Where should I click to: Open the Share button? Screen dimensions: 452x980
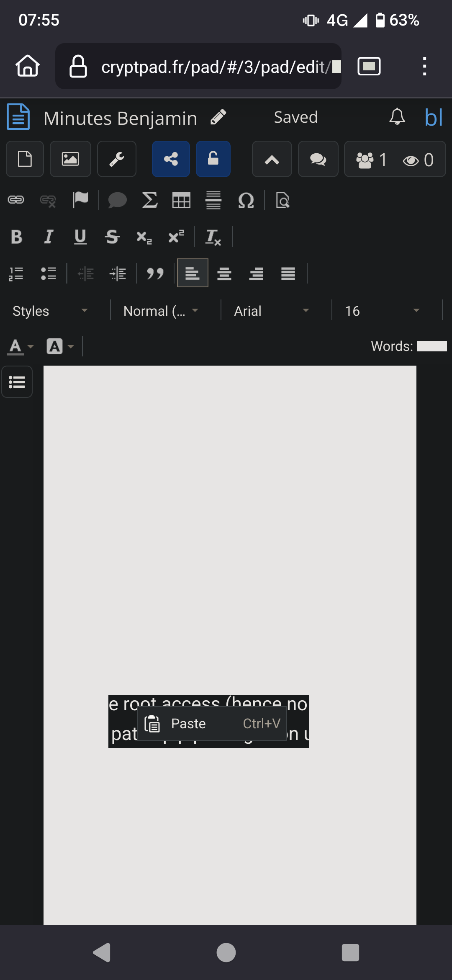click(x=171, y=159)
